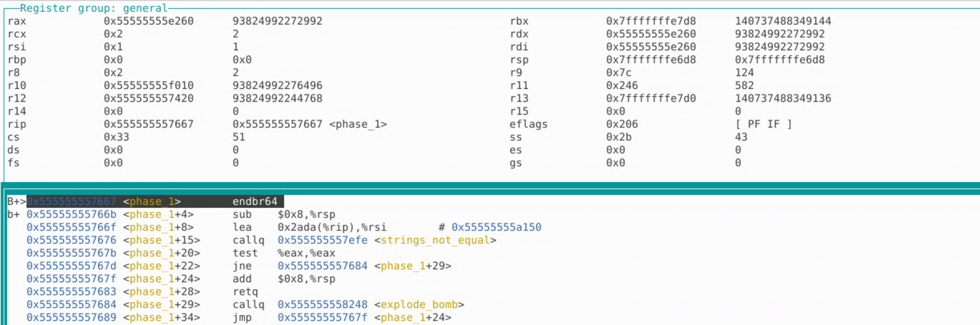980x325 pixels.
Task: Click the rsp hex value 0x7fffffffe6d8
Action: 651,60
